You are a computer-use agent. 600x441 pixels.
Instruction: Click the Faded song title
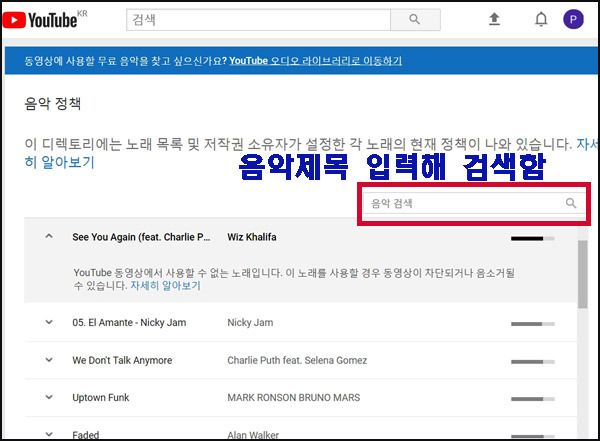point(86,435)
